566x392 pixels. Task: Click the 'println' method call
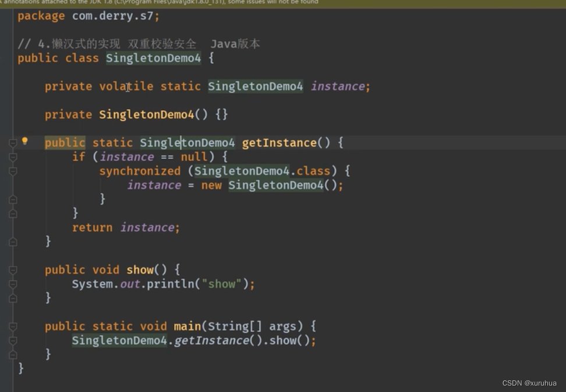pos(171,284)
